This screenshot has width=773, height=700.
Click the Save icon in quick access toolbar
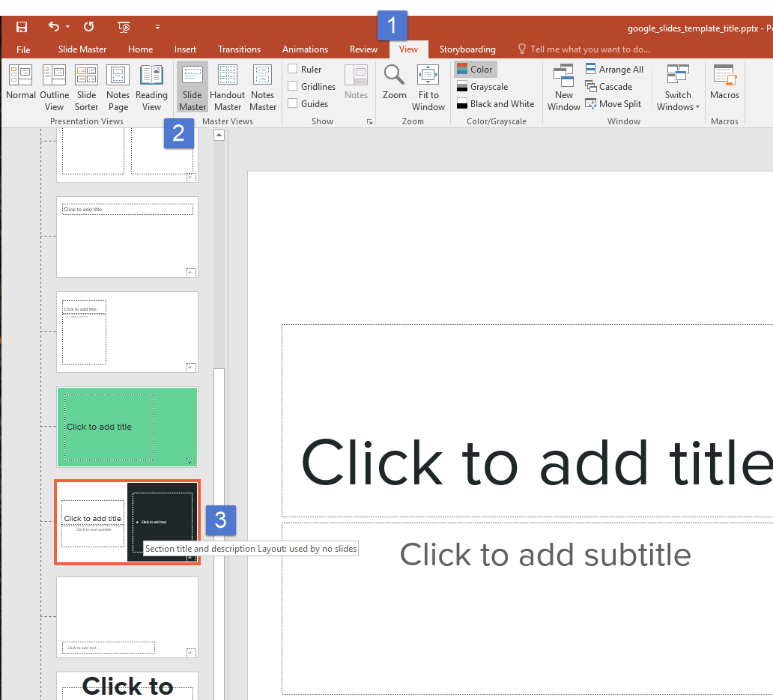22,27
